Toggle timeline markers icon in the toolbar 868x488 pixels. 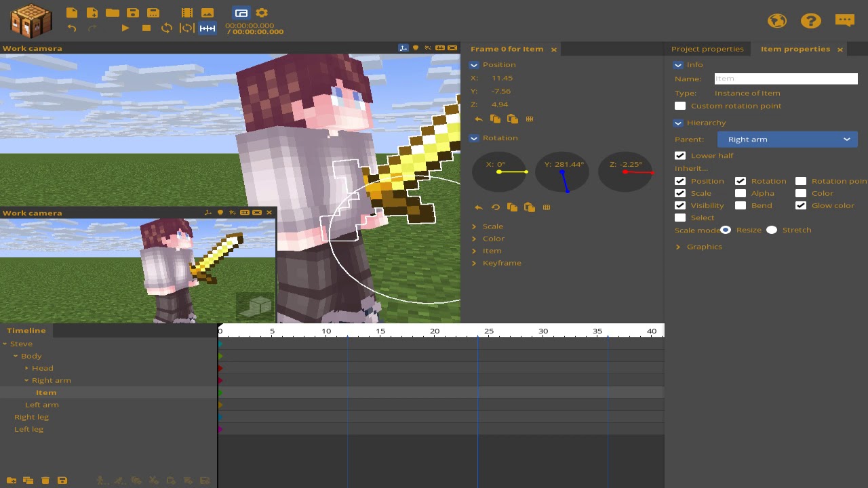(208, 28)
